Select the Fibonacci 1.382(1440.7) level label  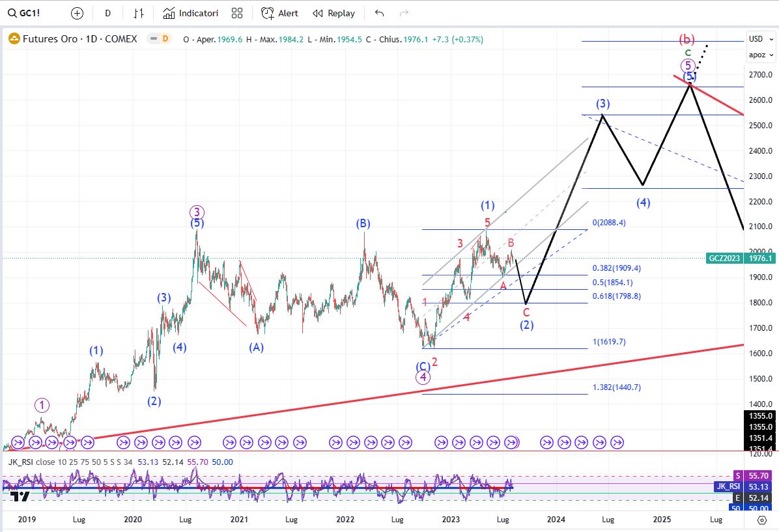tap(617, 387)
